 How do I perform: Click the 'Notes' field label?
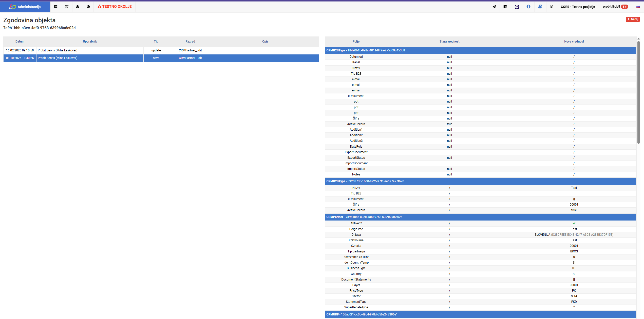tap(356, 174)
